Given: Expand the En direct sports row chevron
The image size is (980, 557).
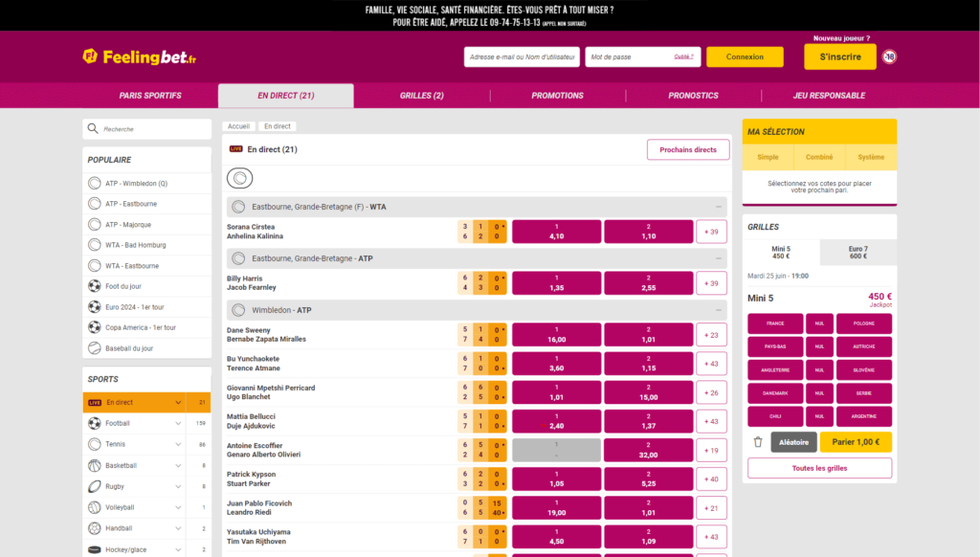Looking at the screenshot, I should (x=178, y=403).
